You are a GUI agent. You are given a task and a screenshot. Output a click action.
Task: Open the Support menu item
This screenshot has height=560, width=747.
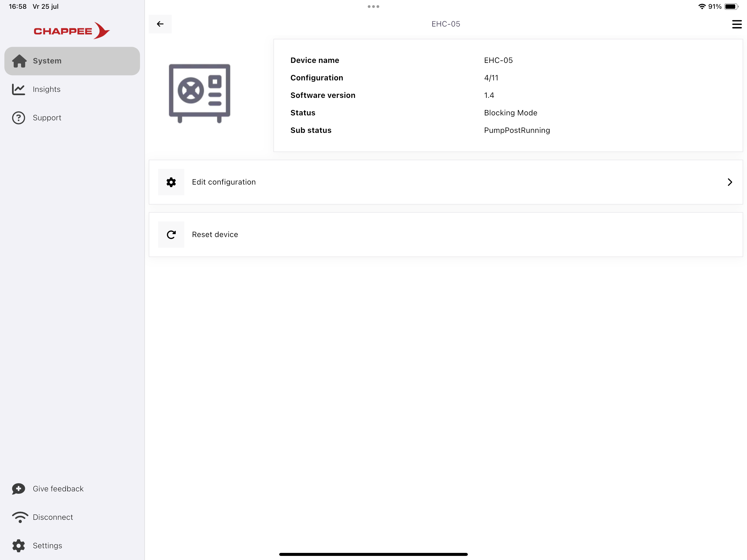point(72,118)
